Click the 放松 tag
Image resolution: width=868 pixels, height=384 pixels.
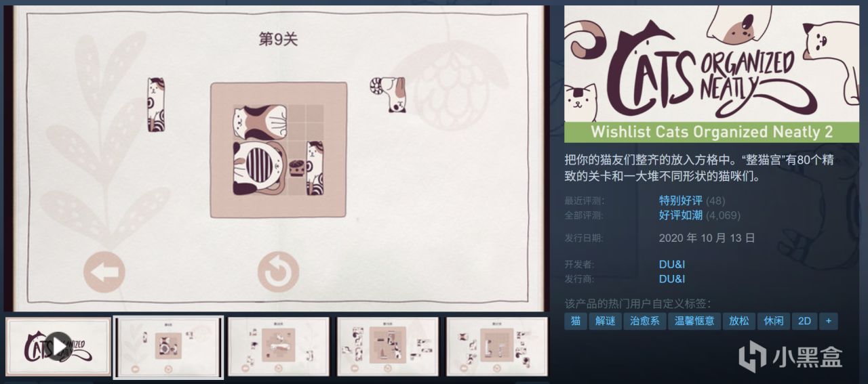pyautogui.click(x=739, y=321)
